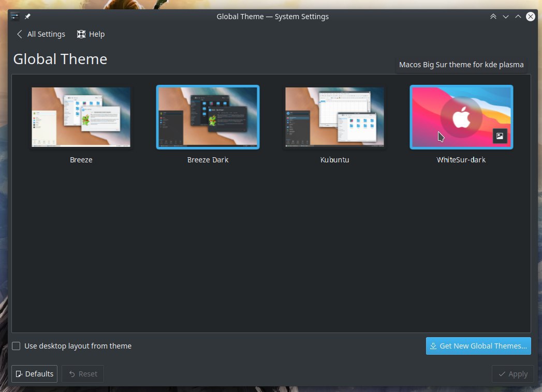The height and width of the screenshot is (392, 542).
Task: Maximize window with up chevron
Action: pos(518,17)
